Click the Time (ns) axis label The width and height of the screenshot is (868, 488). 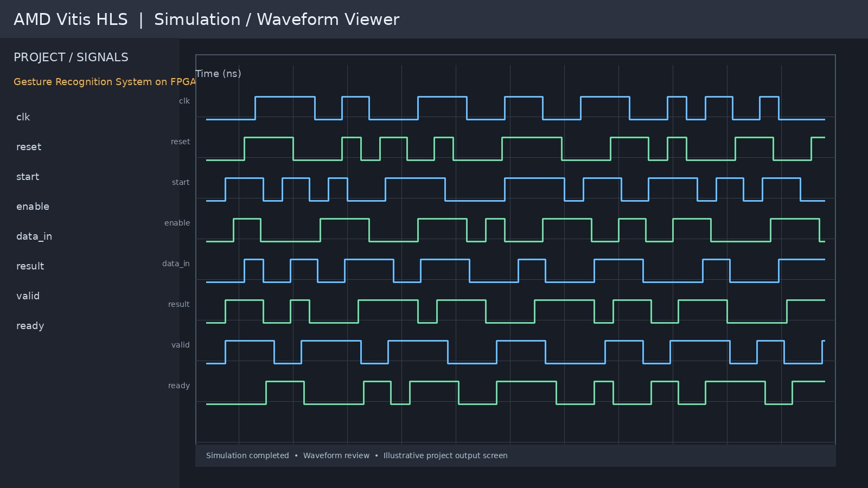point(218,74)
